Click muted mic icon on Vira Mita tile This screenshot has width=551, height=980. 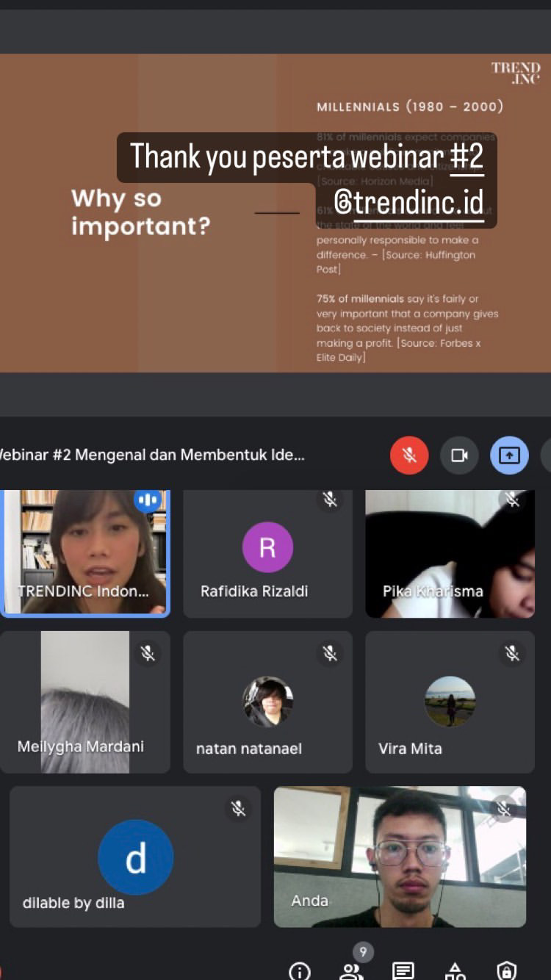tap(512, 652)
